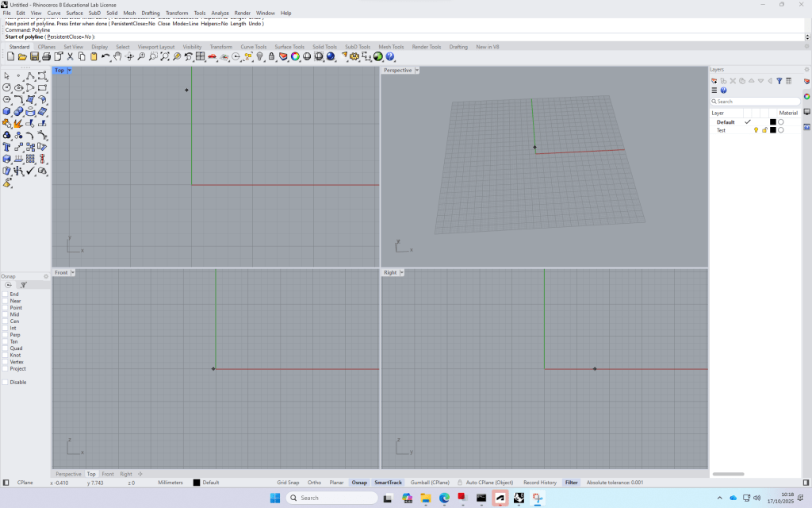
Task: Click the Save file icon
Action: pyautogui.click(x=34, y=56)
